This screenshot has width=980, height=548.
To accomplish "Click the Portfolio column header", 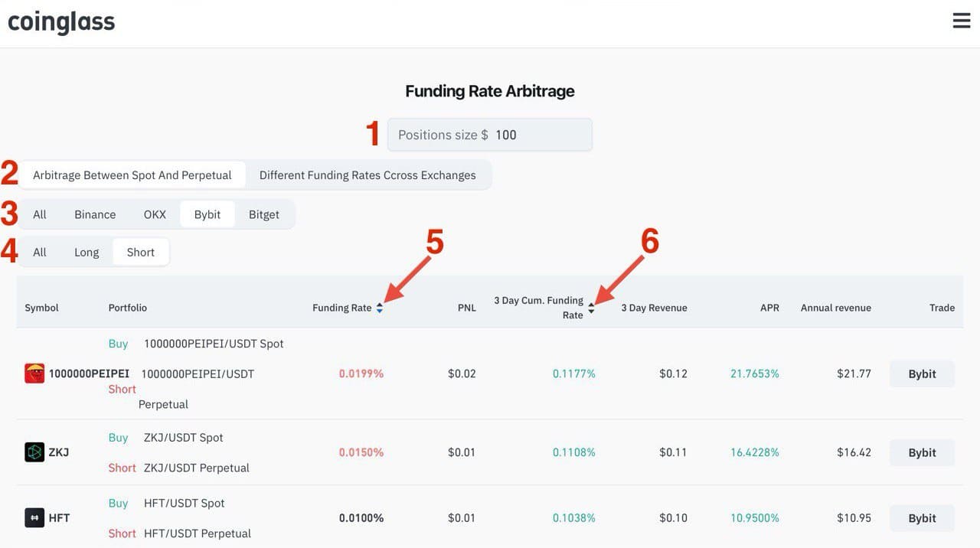I will point(128,308).
